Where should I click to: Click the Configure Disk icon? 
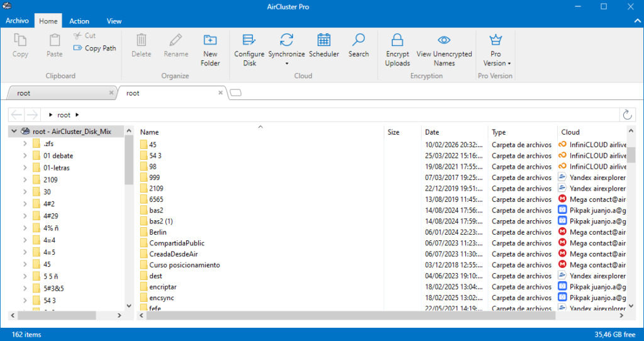point(249,41)
